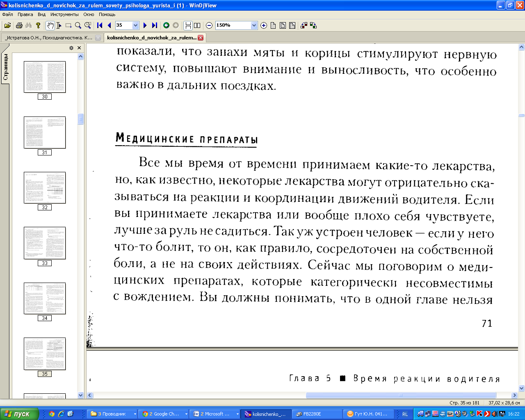This screenshot has width=525, height=420.
Task: Click the status bar page indicator 'Стр. 35 из 181'
Action: 464,403
